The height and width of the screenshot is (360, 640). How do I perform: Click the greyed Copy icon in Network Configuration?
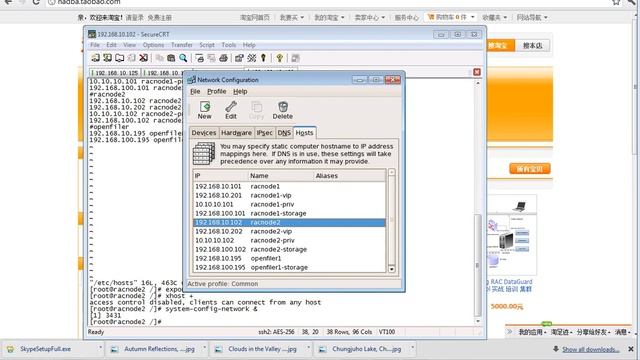[256, 110]
